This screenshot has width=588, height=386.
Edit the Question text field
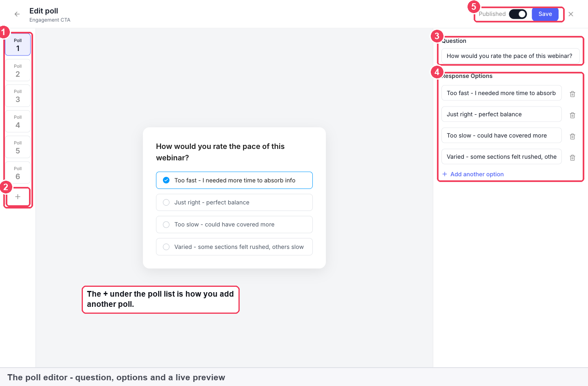(x=510, y=56)
